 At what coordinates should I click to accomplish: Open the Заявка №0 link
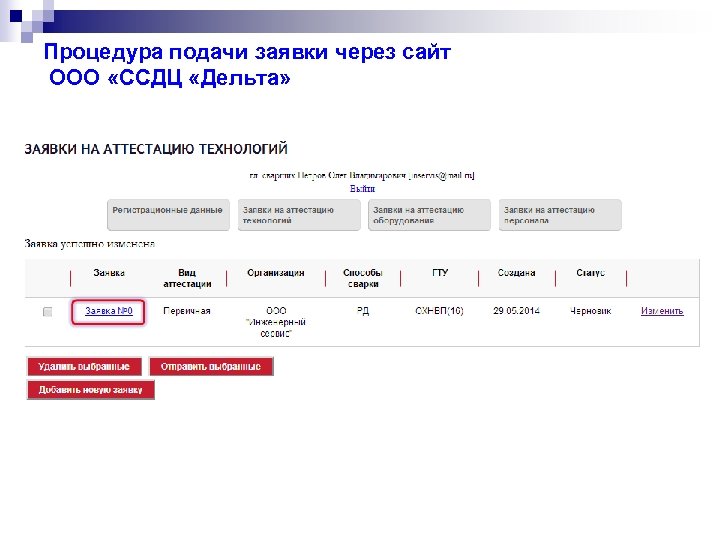(x=109, y=311)
